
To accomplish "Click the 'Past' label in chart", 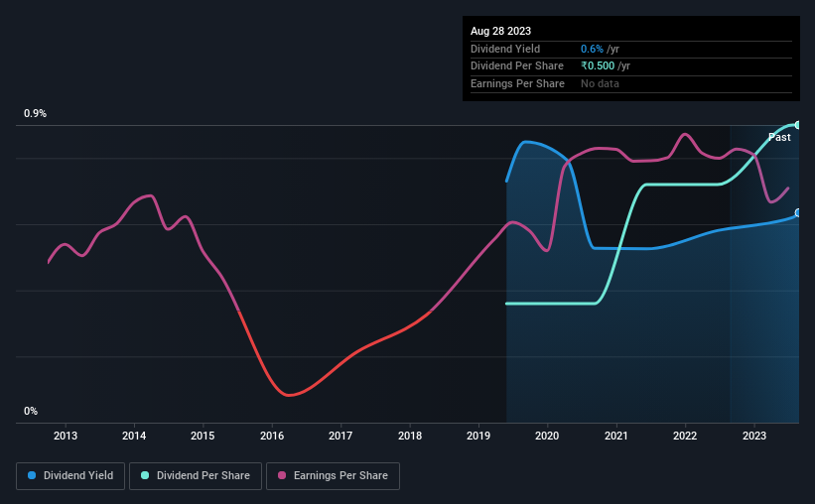I will [779, 137].
